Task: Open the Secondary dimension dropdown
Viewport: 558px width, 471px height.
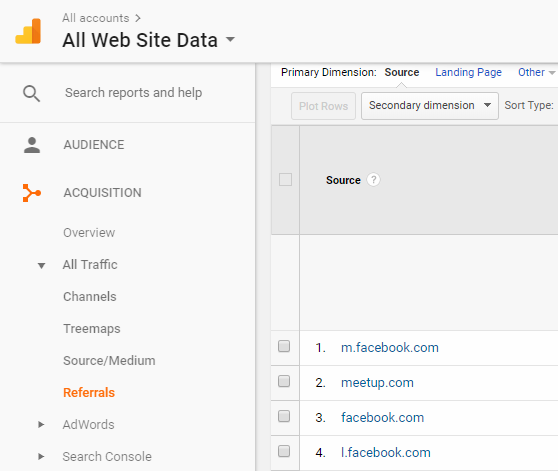Action: (x=430, y=106)
